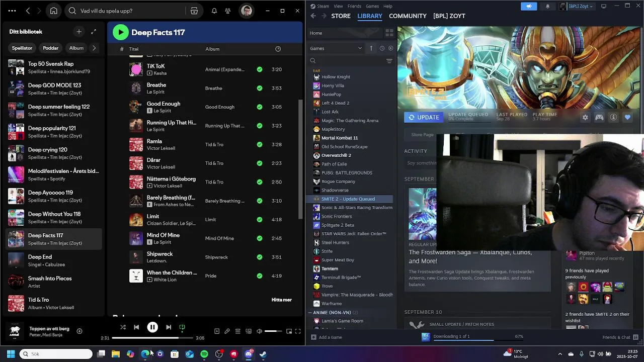Open Games menu in Steam

pyautogui.click(x=372, y=6)
